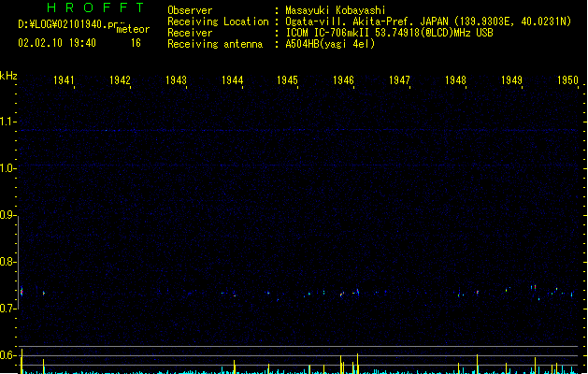This screenshot has height=374, width=588.
Task: Click time axis marker 1943
Action: click(176, 80)
